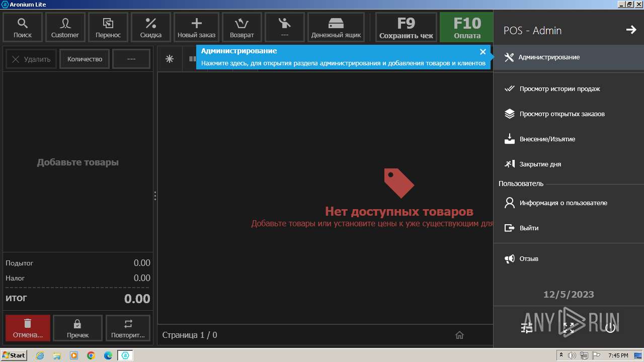Select the Customer button

tap(65, 27)
